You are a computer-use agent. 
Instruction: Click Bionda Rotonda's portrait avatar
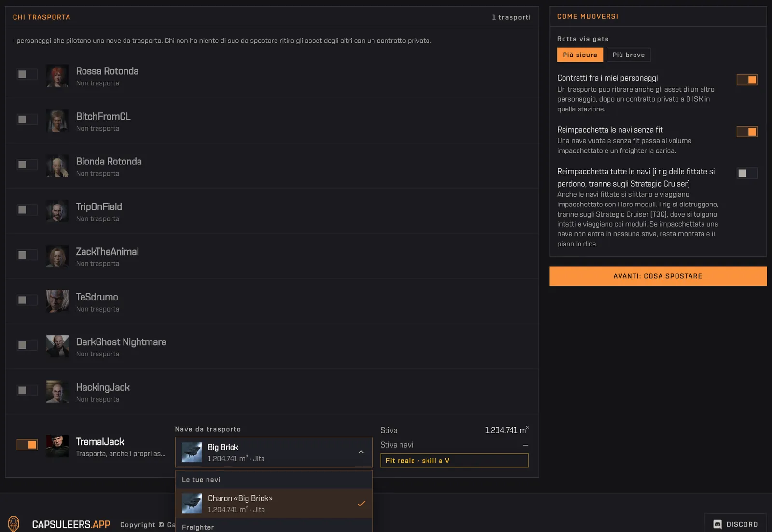point(57,166)
